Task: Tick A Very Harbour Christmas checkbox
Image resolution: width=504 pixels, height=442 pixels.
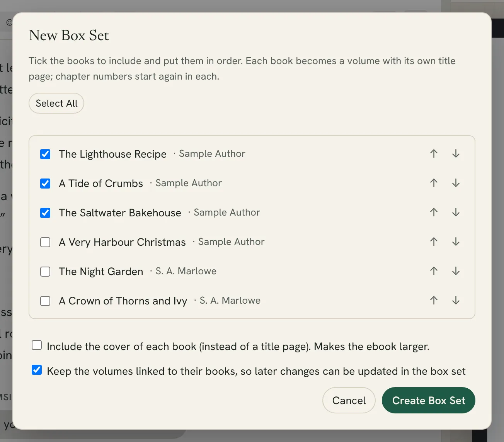Action: click(x=45, y=242)
